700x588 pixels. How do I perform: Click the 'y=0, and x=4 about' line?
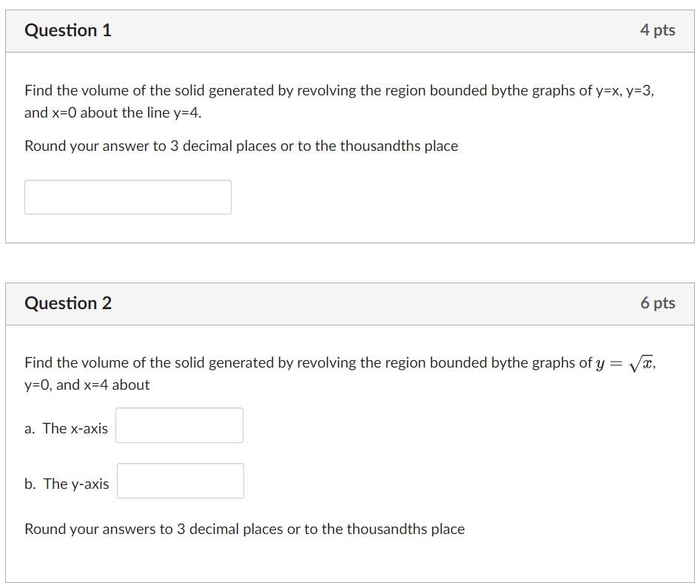tap(87, 385)
